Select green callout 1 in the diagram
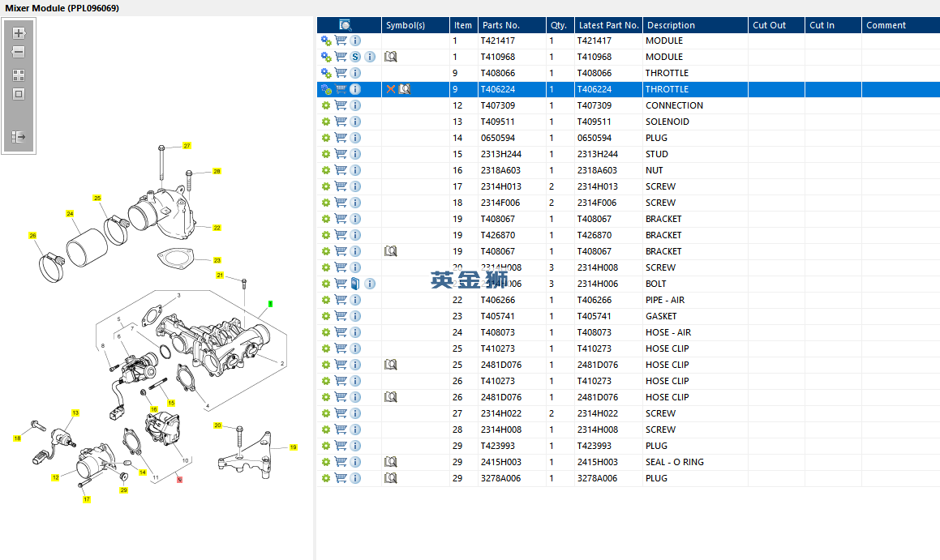Image resolution: width=940 pixels, height=560 pixels. tap(270, 304)
